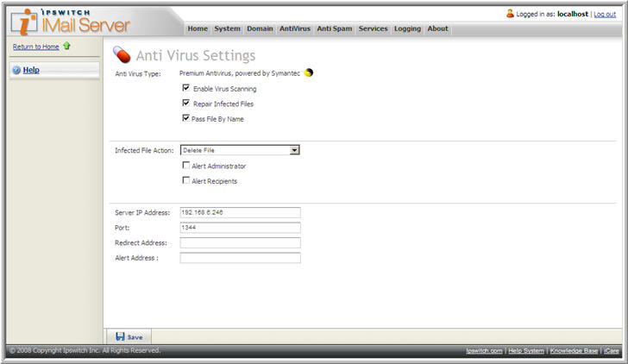Check the Alert Recipients option
Screen dimensions: 628x364
186,180
